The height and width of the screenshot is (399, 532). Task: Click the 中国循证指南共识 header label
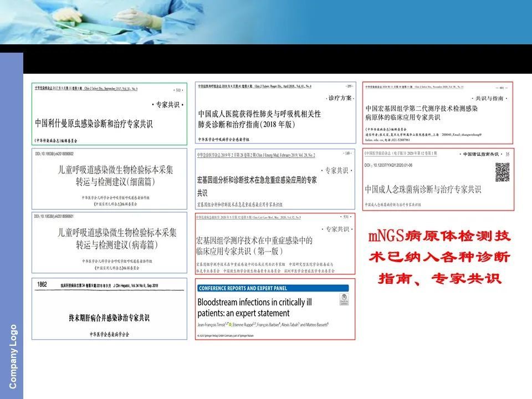(480, 154)
